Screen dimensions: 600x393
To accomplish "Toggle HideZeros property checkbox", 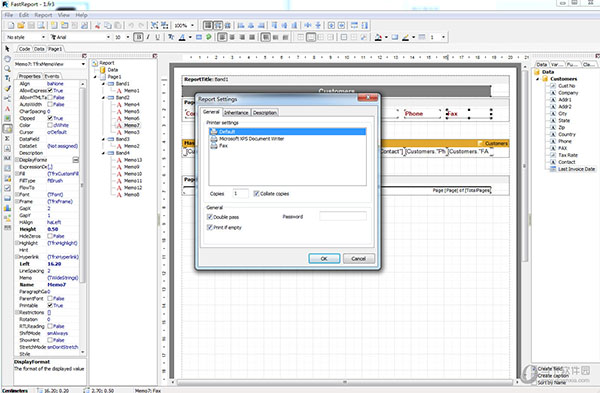I will coord(50,236).
